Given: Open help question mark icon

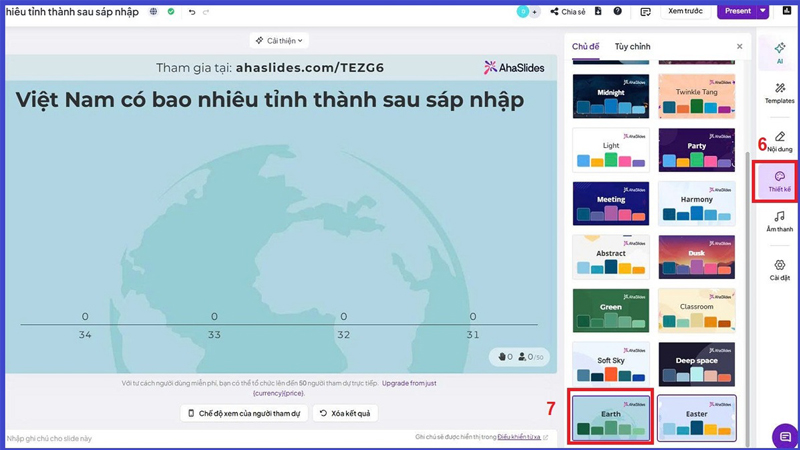Looking at the screenshot, I should click(617, 11).
